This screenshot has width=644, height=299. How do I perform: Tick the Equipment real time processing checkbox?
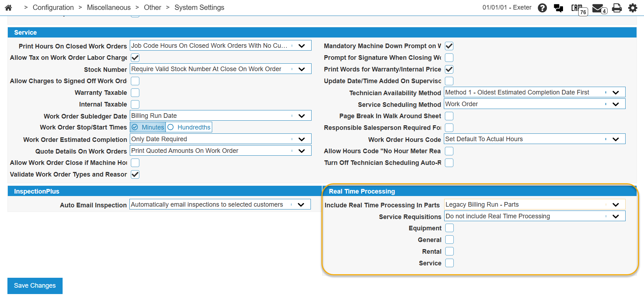click(449, 228)
